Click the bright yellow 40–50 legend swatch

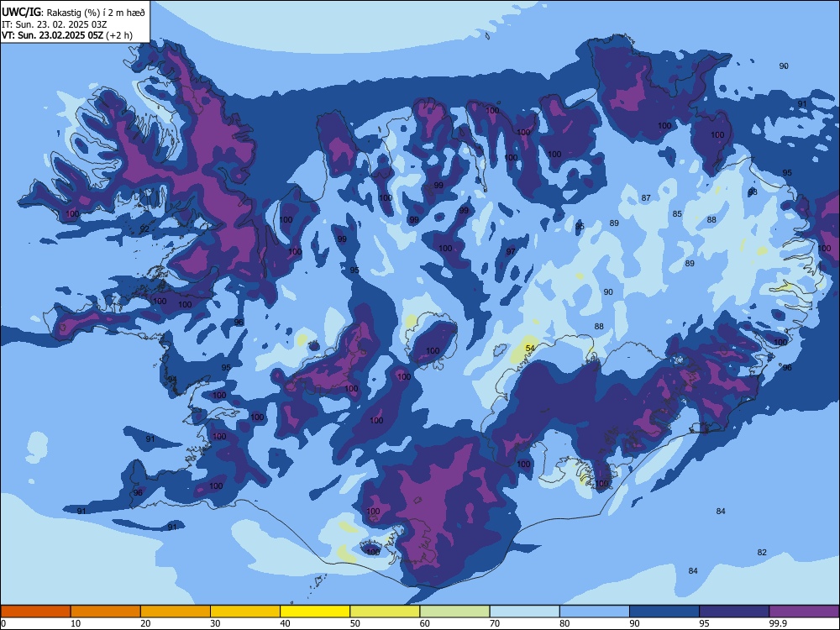315,612
